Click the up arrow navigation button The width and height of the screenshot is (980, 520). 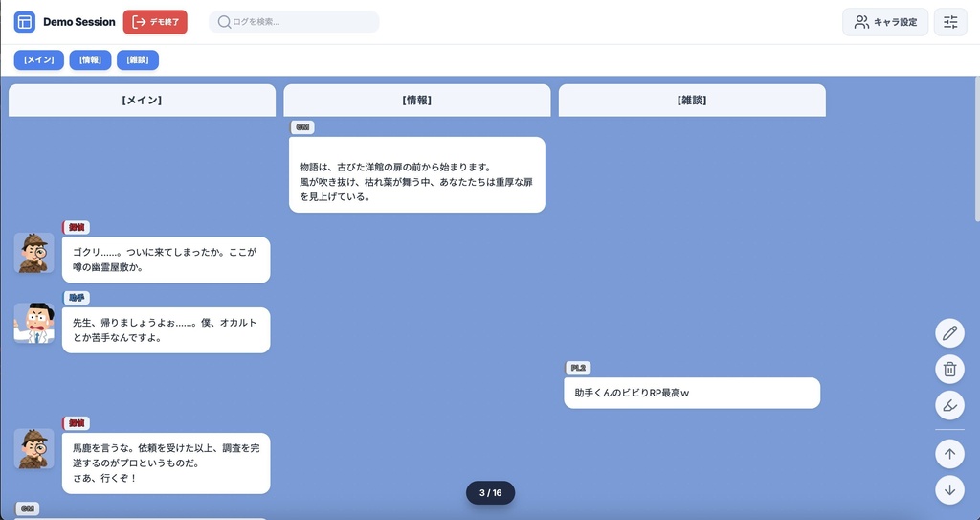pos(949,454)
